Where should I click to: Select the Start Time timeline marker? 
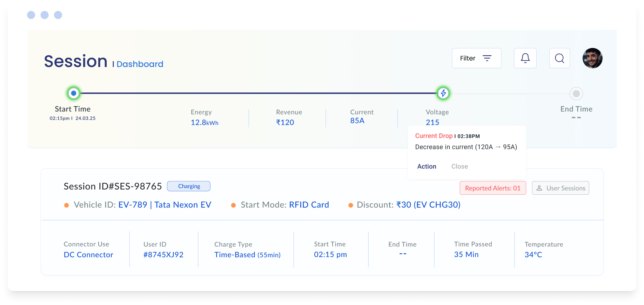tap(74, 93)
